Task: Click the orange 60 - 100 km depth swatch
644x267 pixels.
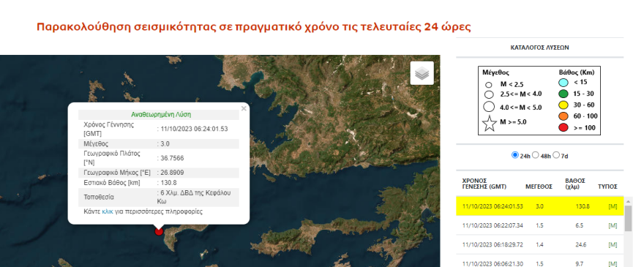Action: coord(563,116)
